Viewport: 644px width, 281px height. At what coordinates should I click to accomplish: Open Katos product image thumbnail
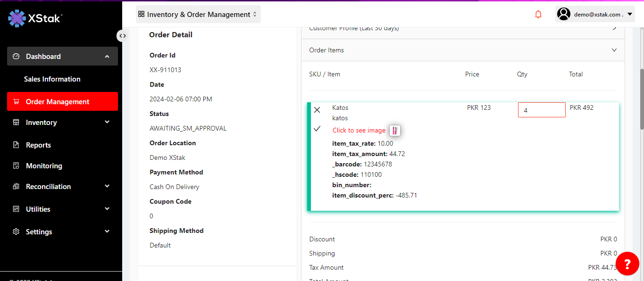[x=395, y=131]
